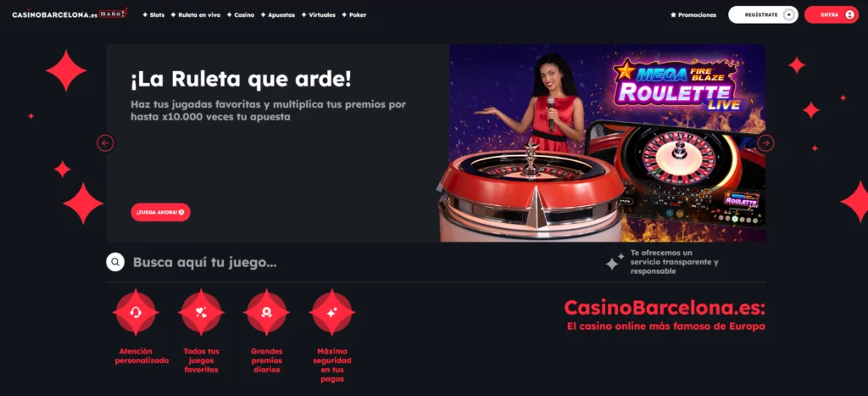Click the user avatar icon in Entra button
The height and width of the screenshot is (396, 868).
(x=849, y=15)
